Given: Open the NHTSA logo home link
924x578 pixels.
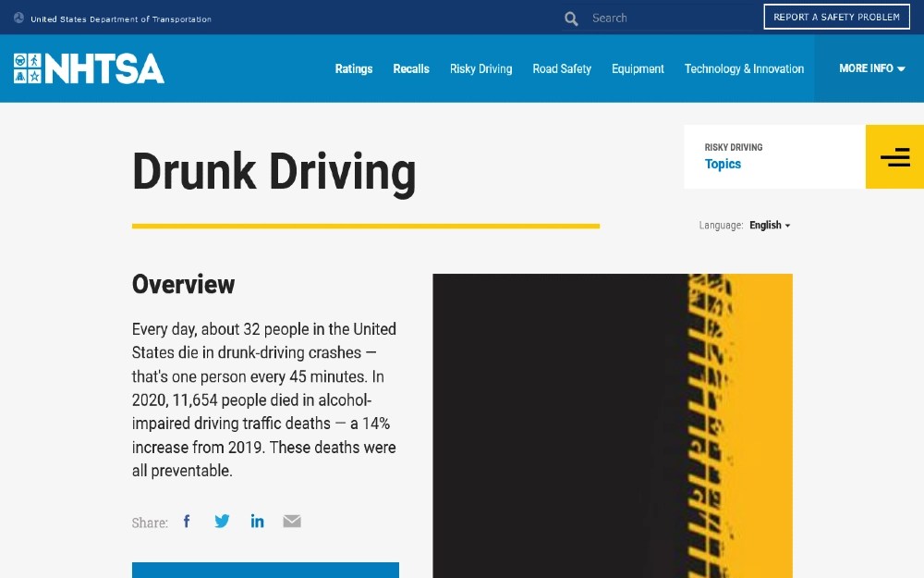Looking at the screenshot, I should click(x=89, y=68).
